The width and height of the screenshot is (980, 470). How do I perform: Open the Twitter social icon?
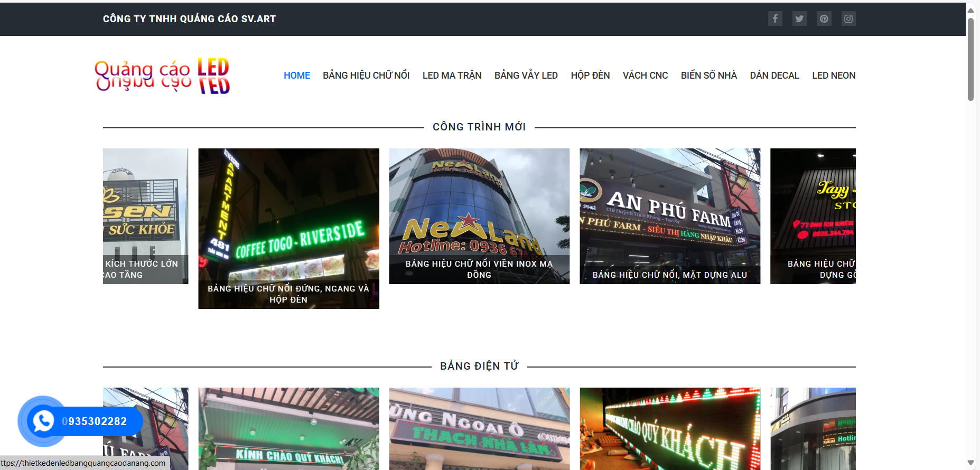tap(799, 18)
